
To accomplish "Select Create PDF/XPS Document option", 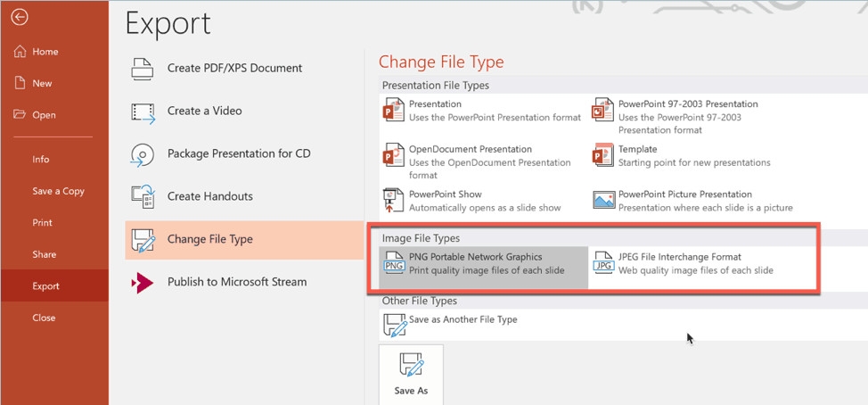I will pyautogui.click(x=244, y=68).
